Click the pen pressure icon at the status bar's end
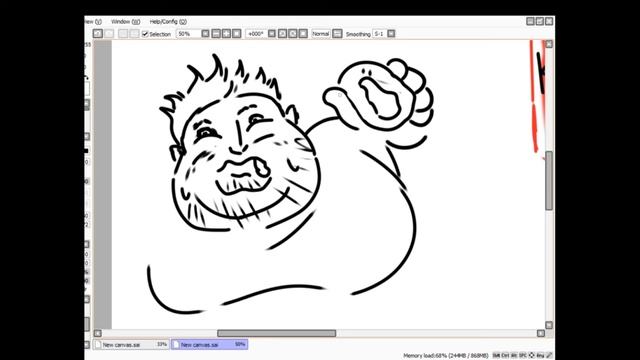 tap(549, 356)
